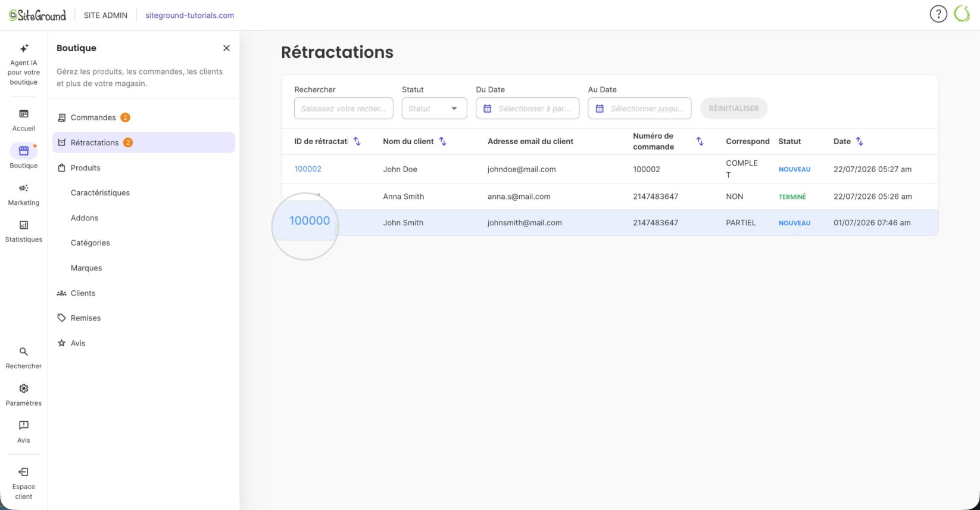980x510 pixels.
Task: Click the TERMINÉ status label
Action: [792, 197]
